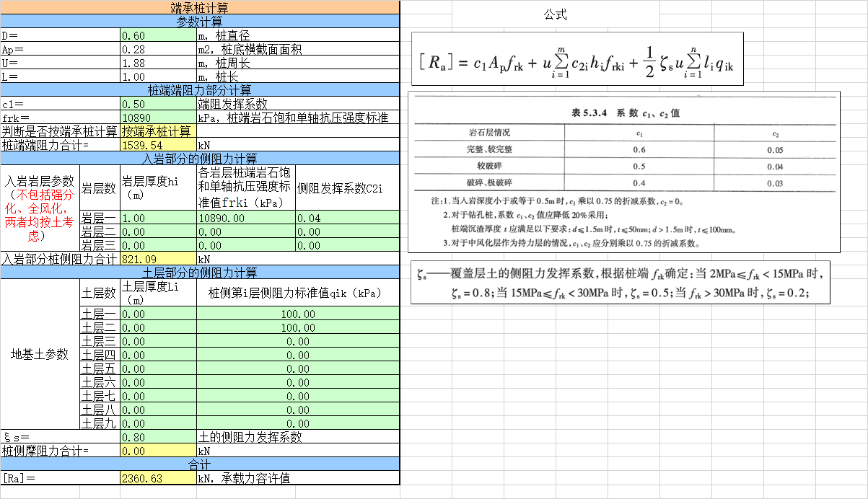Click the merged "地基土参数" cell
The width and height of the screenshot is (868, 499).
(40, 354)
